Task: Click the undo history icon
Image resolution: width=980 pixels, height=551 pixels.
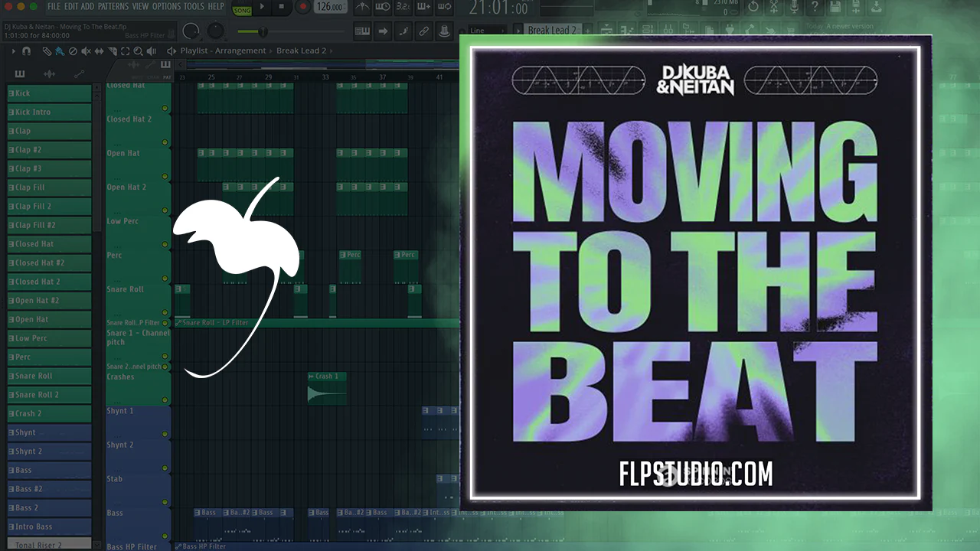Action: pos(753,8)
